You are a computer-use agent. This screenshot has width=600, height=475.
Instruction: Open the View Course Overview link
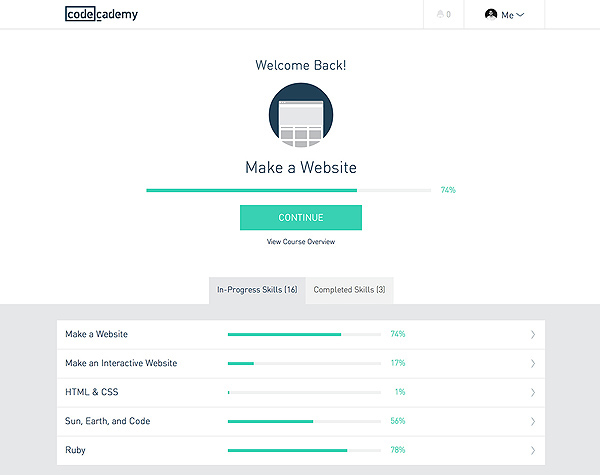click(x=301, y=242)
